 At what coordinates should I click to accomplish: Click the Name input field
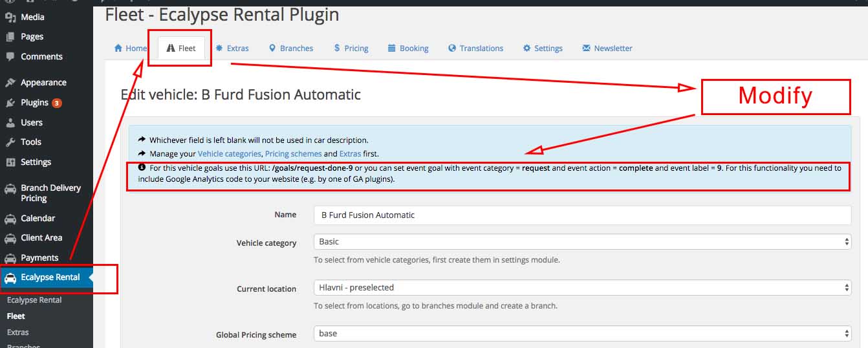coord(582,215)
